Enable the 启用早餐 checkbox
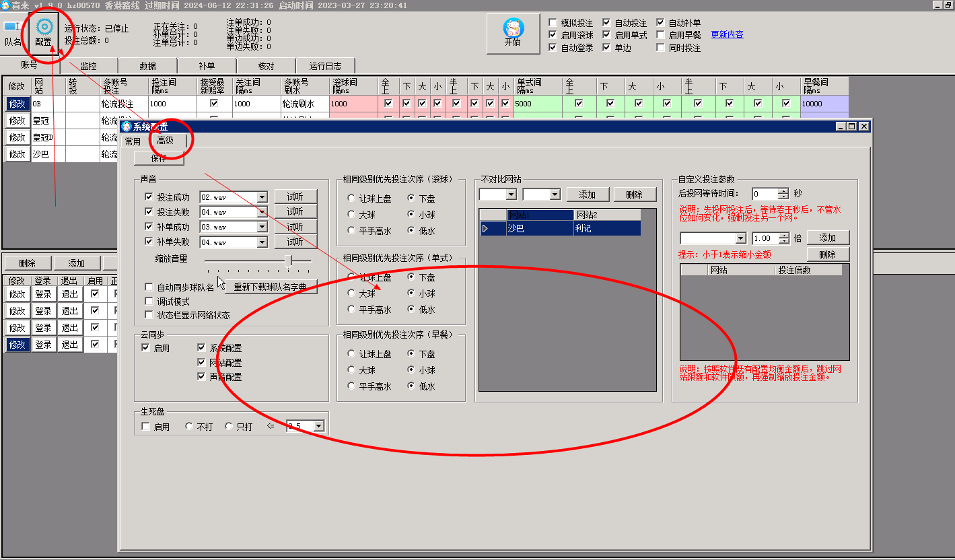This screenshot has height=560, width=955. tap(660, 35)
